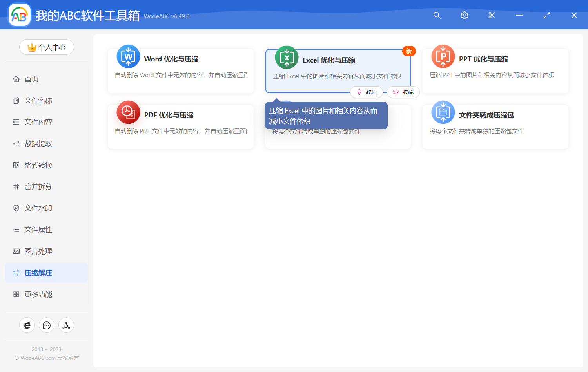Image resolution: width=588 pixels, height=372 pixels.
Task: Click the © WodeABC.com 版权所有 footer text
Action: [x=47, y=358]
